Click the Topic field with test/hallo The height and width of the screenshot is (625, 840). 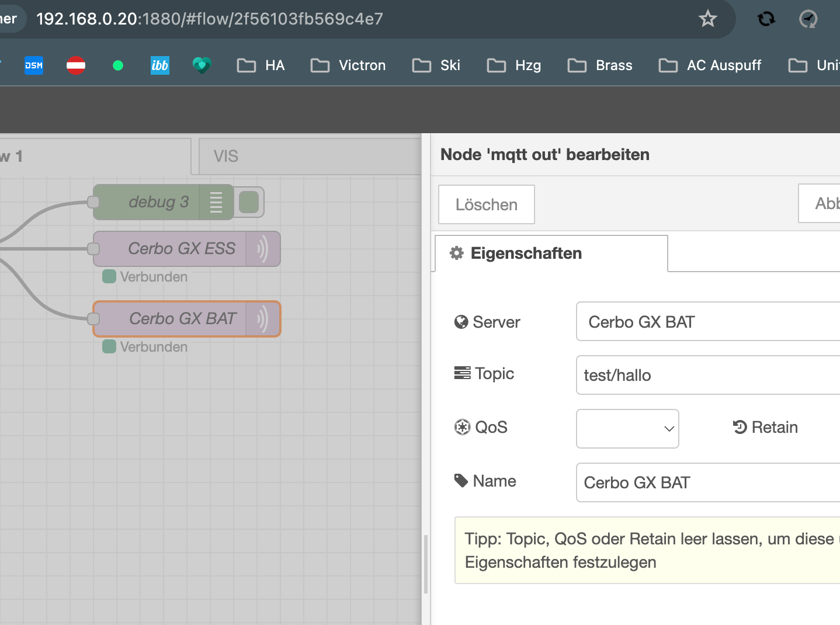point(708,375)
